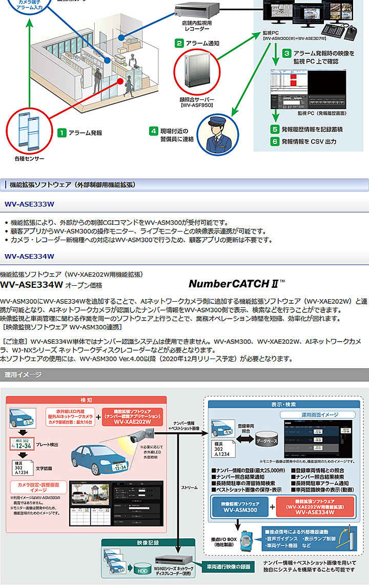Click the 映像記録 panel title
Screen dimensions: 369x588
(x=148, y=542)
